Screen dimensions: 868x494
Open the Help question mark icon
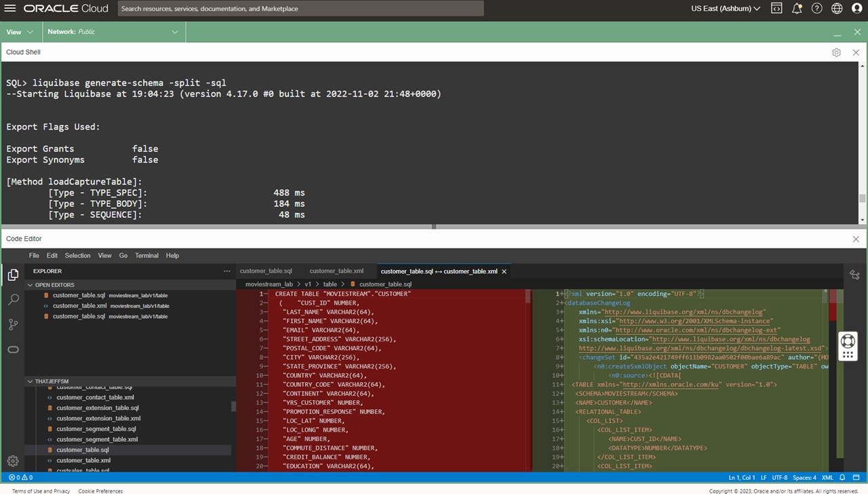(816, 9)
